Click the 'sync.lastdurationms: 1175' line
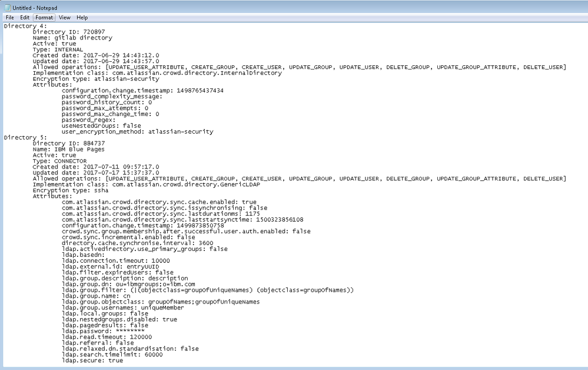 tap(161, 214)
